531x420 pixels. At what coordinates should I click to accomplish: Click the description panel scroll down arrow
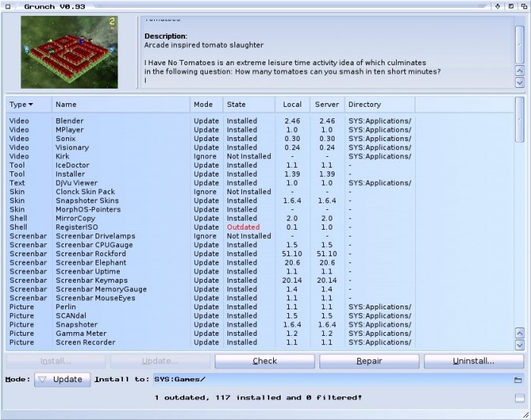tap(520, 82)
